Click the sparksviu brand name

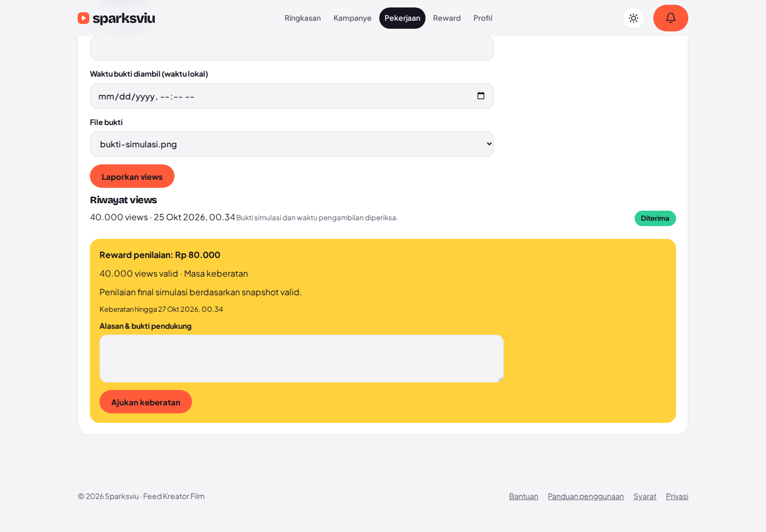(124, 18)
